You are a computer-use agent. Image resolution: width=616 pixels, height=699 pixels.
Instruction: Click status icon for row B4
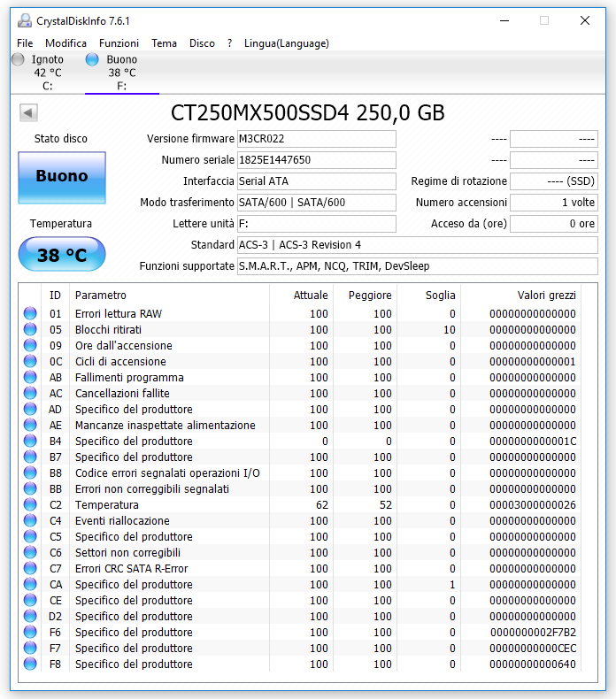30,441
